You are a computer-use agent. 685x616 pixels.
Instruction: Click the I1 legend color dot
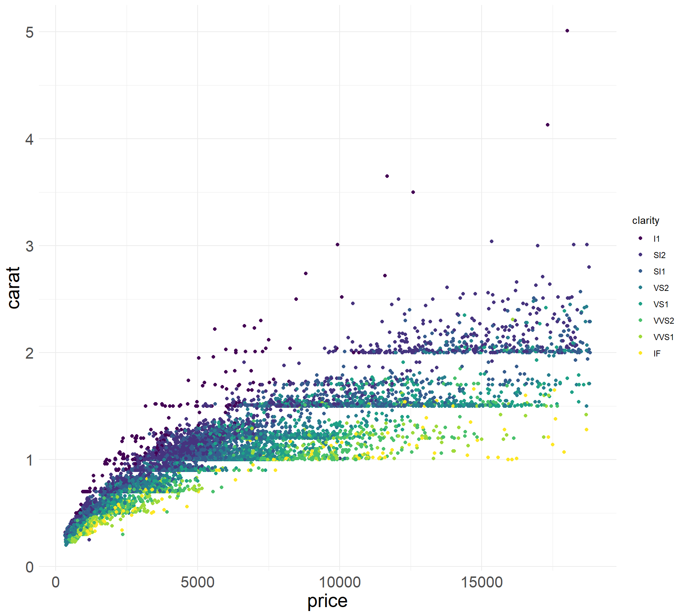[640, 238]
